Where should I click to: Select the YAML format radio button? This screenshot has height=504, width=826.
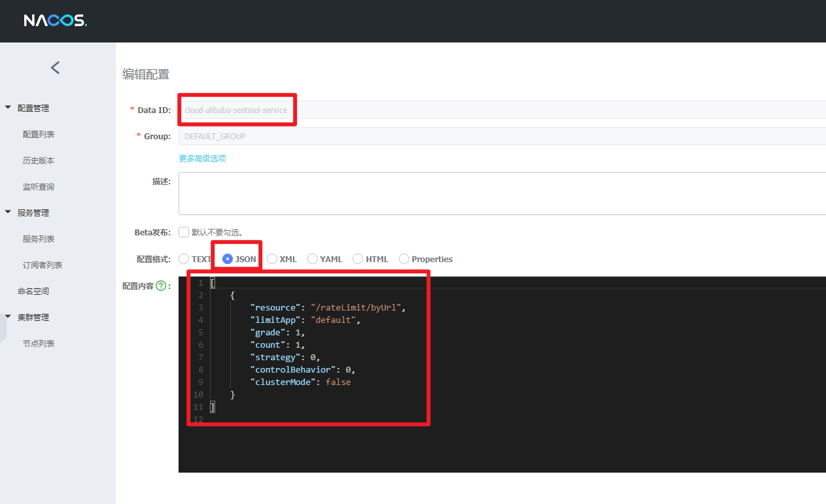pyautogui.click(x=313, y=259)
